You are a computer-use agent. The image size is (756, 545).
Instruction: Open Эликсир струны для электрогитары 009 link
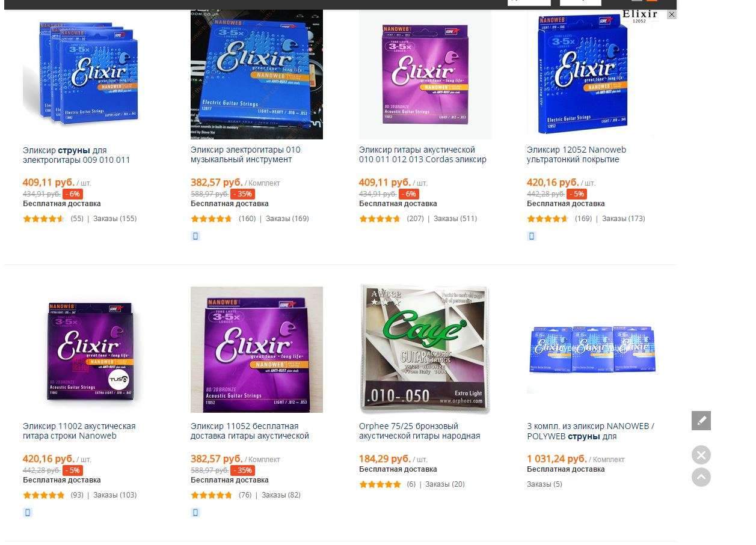[x=76, y=155]
